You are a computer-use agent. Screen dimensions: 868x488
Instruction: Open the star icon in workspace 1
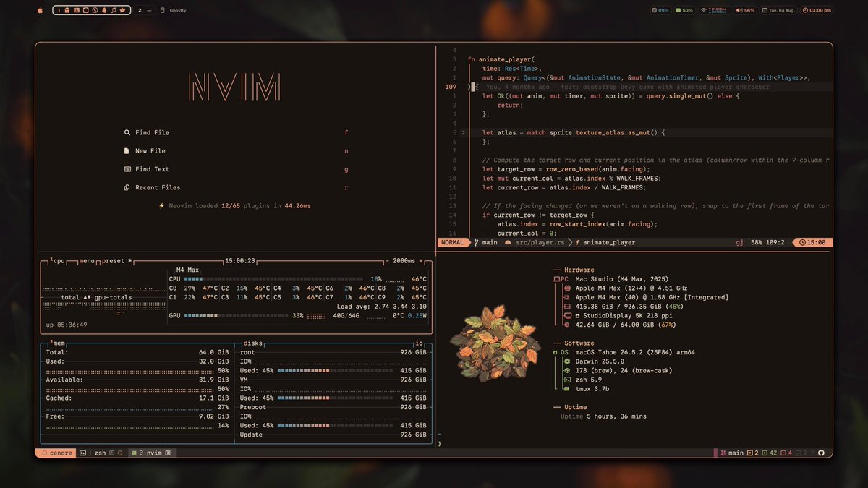pyautogui.click(x=122, y=10)
